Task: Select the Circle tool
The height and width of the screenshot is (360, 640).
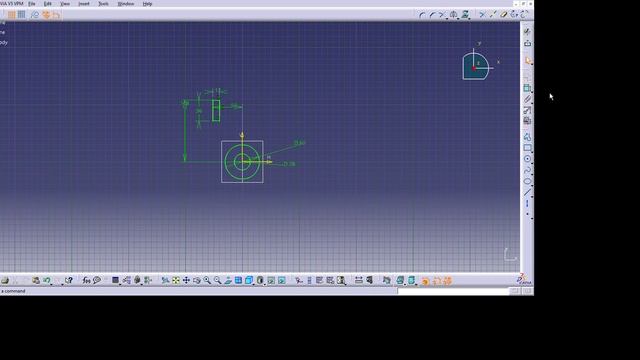Action: coord(527,159)
